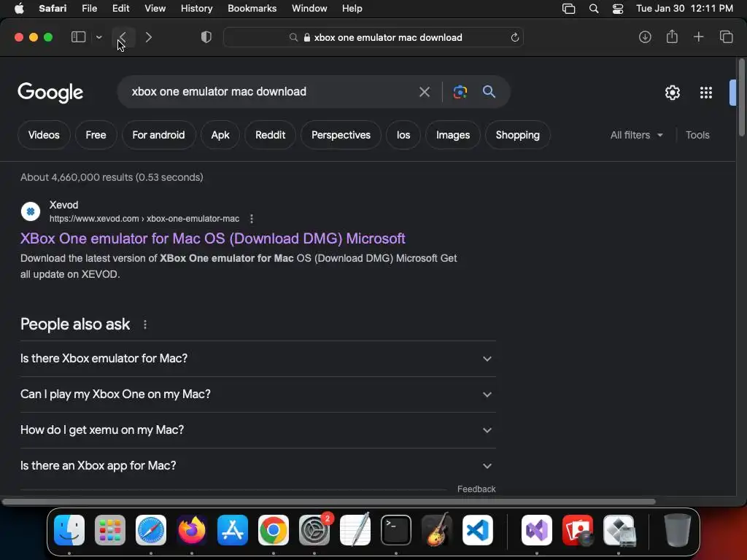Viewport: 747px width, 560px height.
Task: Open Finder from the dock
Action: pyautogui.click(x=69, y=529)
